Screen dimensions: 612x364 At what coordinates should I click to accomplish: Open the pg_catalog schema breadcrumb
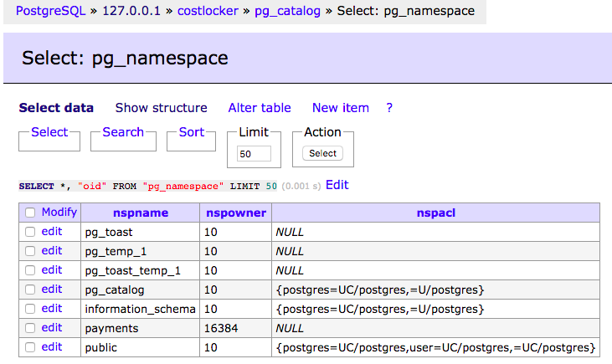tap(288, 11)
